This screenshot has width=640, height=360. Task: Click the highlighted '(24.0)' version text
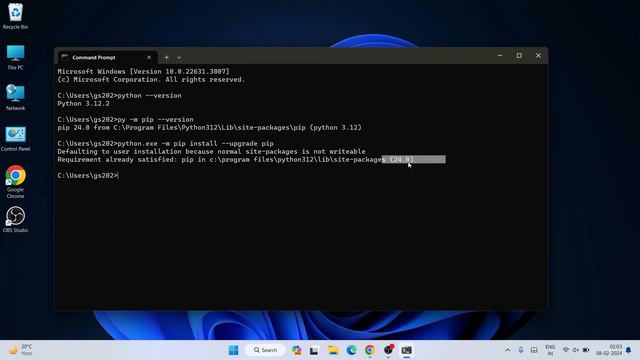[402, 160]
